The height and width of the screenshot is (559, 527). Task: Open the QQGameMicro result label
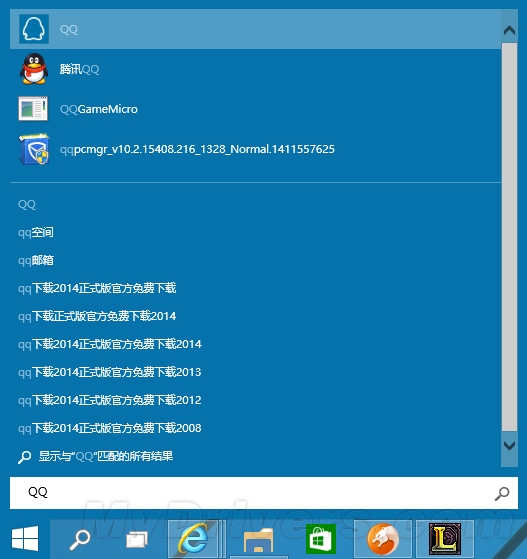(99, 109)
